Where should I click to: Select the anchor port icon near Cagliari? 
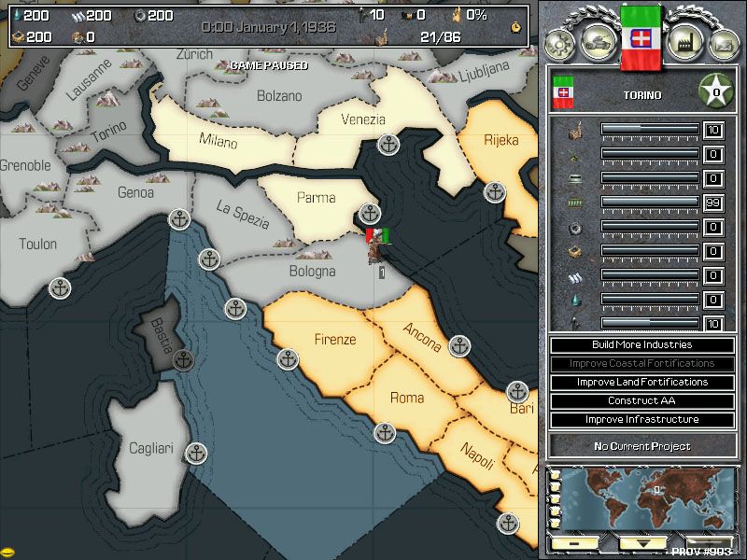pos(195,454)
